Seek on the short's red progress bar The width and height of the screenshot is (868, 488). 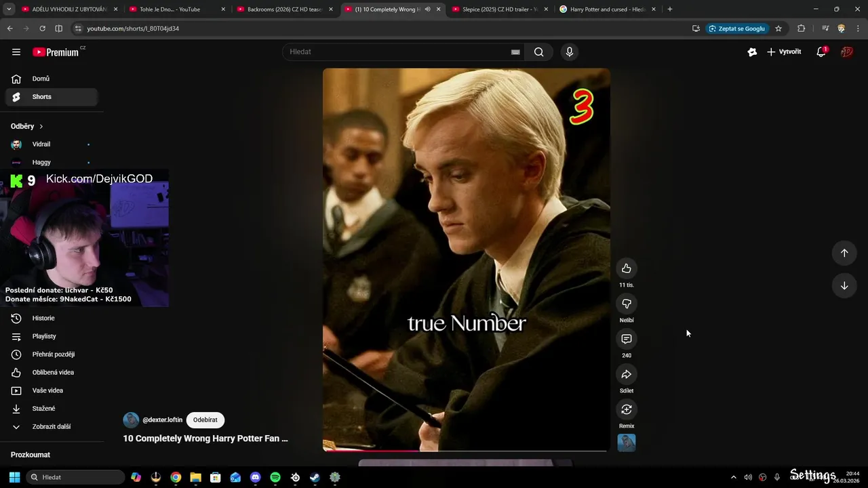(x=465, y=450)
